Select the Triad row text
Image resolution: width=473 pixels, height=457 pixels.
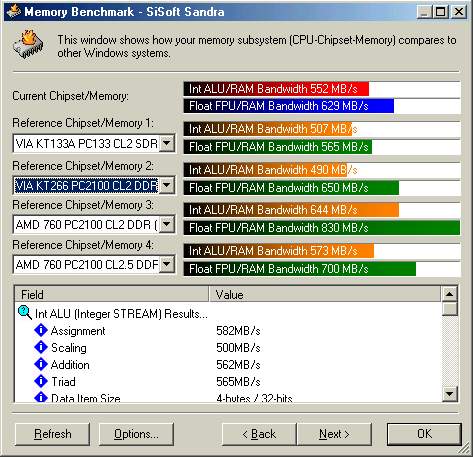[x=63, y=382]
